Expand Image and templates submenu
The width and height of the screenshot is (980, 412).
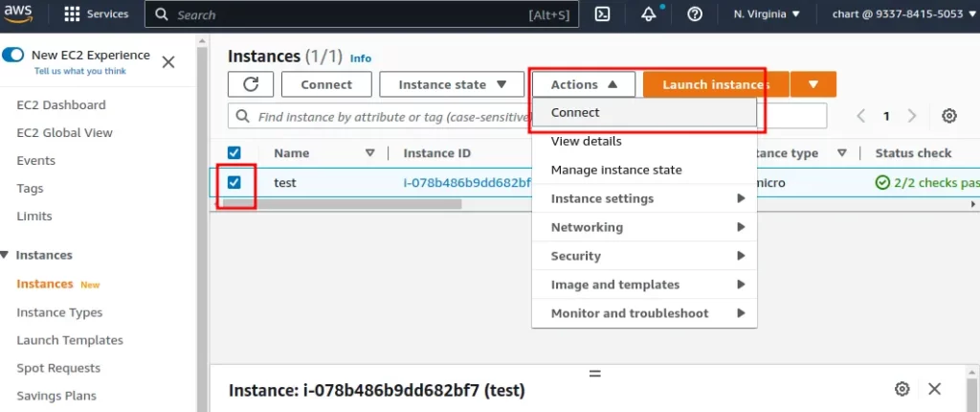[x=644, y=285]
